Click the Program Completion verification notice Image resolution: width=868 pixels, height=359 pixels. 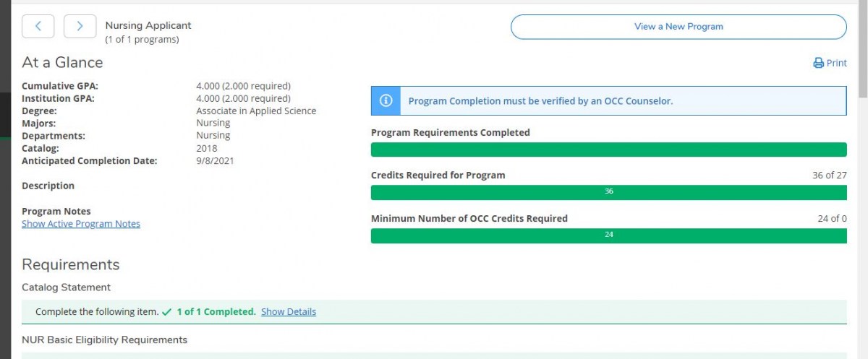(608, 101)
